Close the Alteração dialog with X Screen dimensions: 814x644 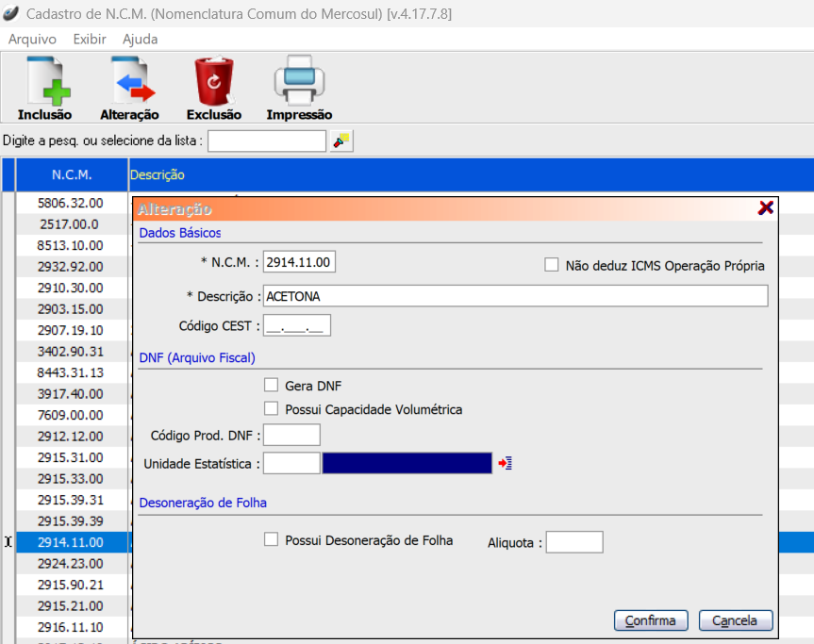tap(766, 208)
